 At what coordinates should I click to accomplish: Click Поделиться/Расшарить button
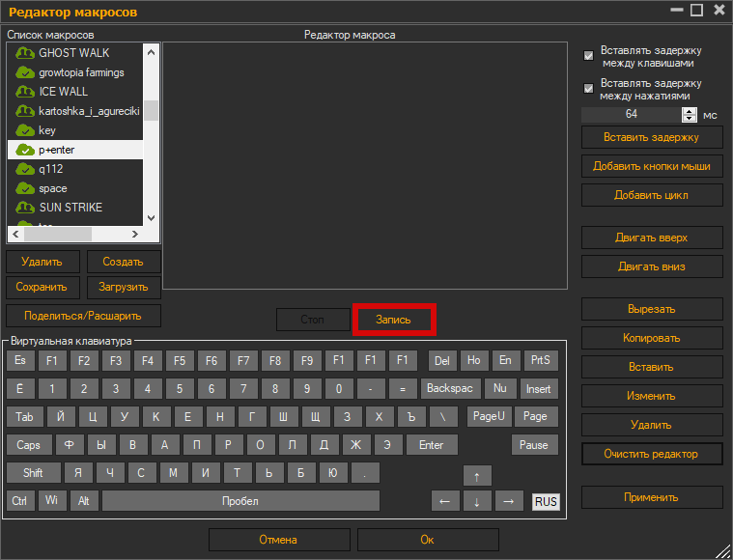tap(83, 316)
